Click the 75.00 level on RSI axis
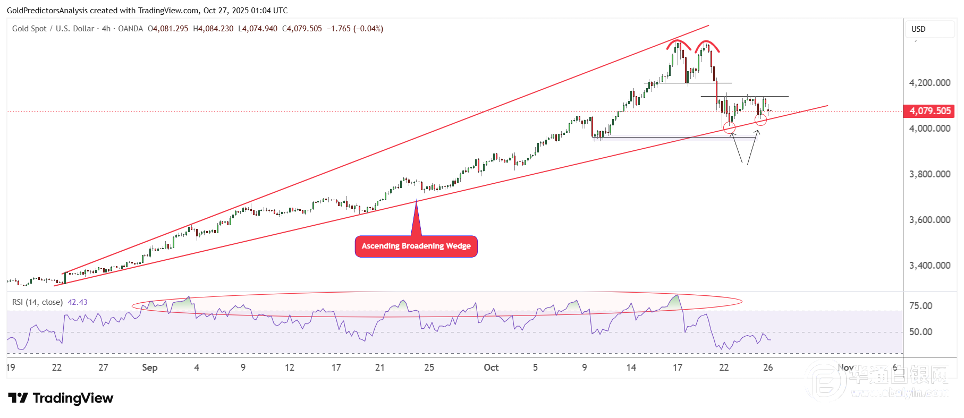 920,306
